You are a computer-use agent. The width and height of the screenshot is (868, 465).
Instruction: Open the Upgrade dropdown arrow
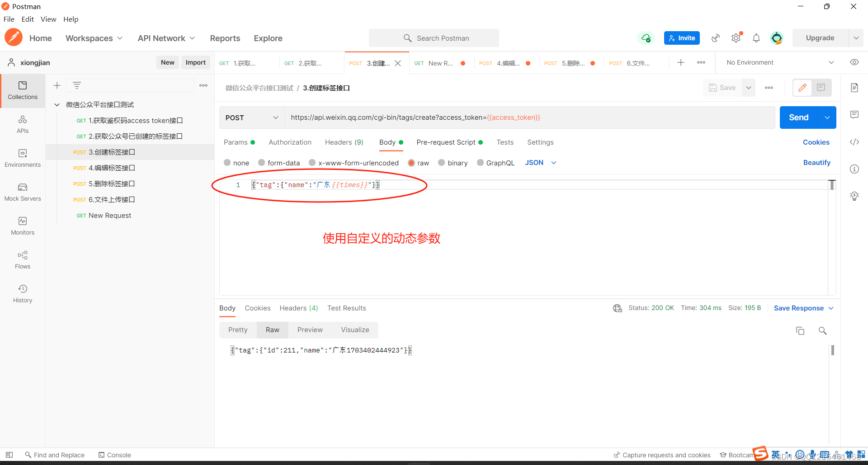coord(856,38)
